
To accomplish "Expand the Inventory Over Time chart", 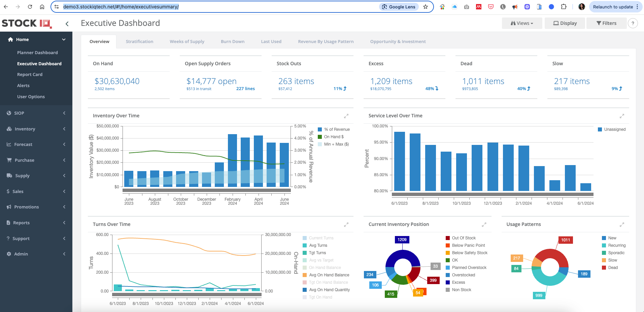I will tap(346, 116).
